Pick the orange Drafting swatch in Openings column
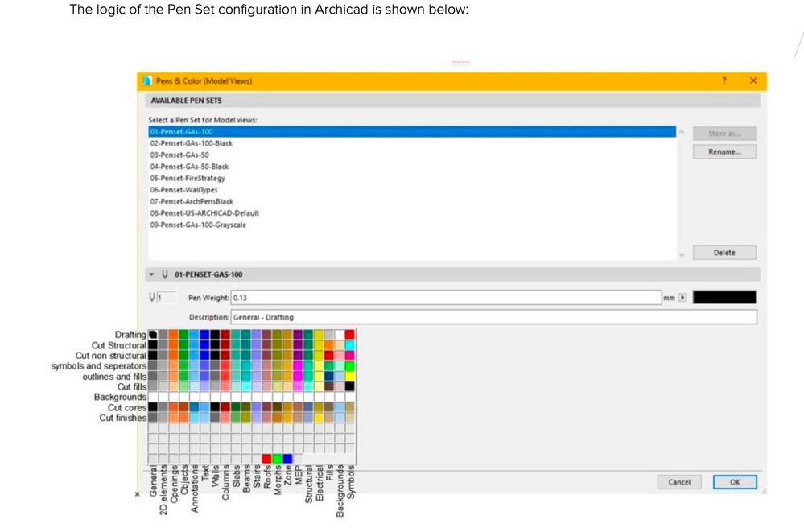Image resolution: width=804 pixels, height=532 pixels. click(173, 335)
